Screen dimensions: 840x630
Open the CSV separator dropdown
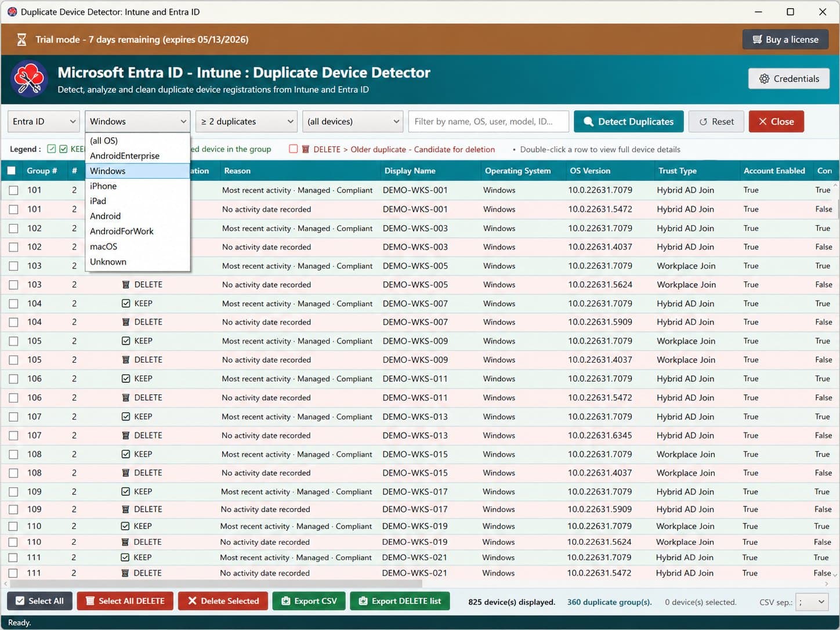pos(813,602)
